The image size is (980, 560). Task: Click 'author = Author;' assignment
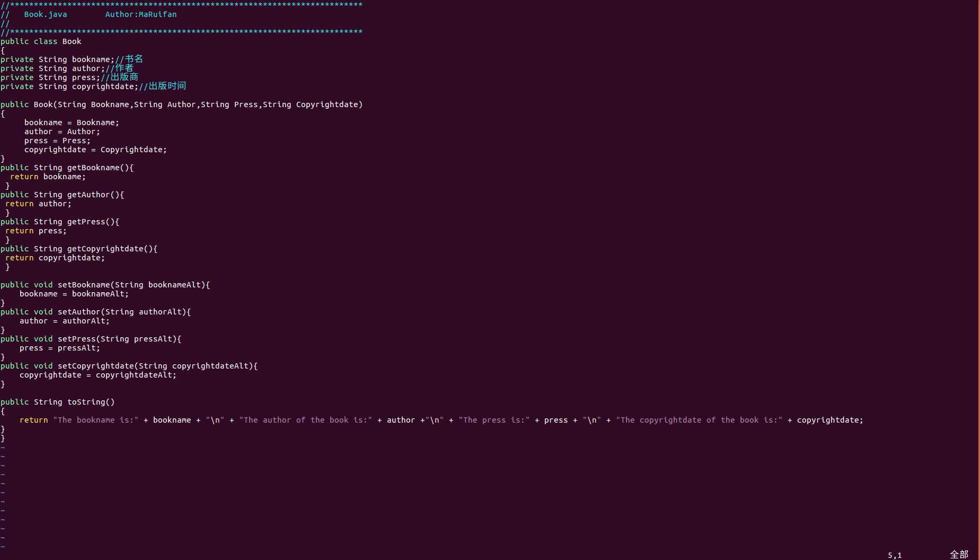[62, 132]
